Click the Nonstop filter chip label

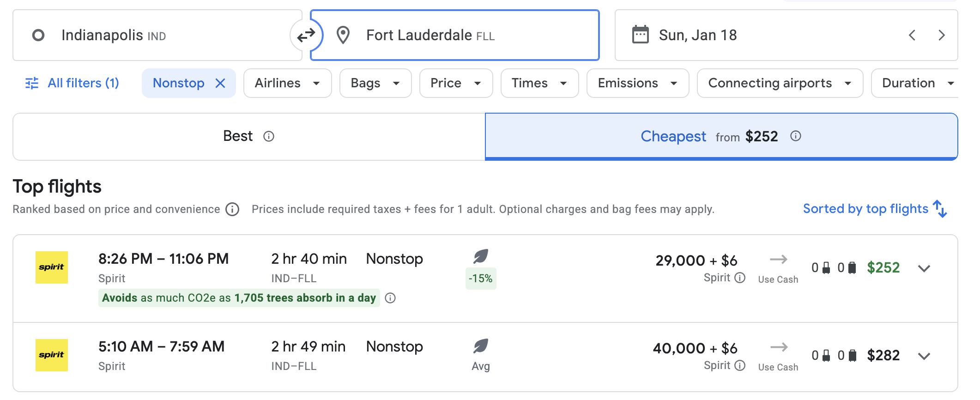(178, 83)
